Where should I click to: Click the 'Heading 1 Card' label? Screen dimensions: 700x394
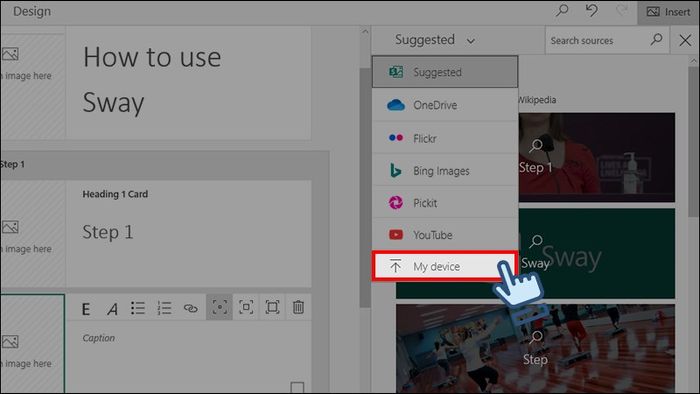pos(115,194)
